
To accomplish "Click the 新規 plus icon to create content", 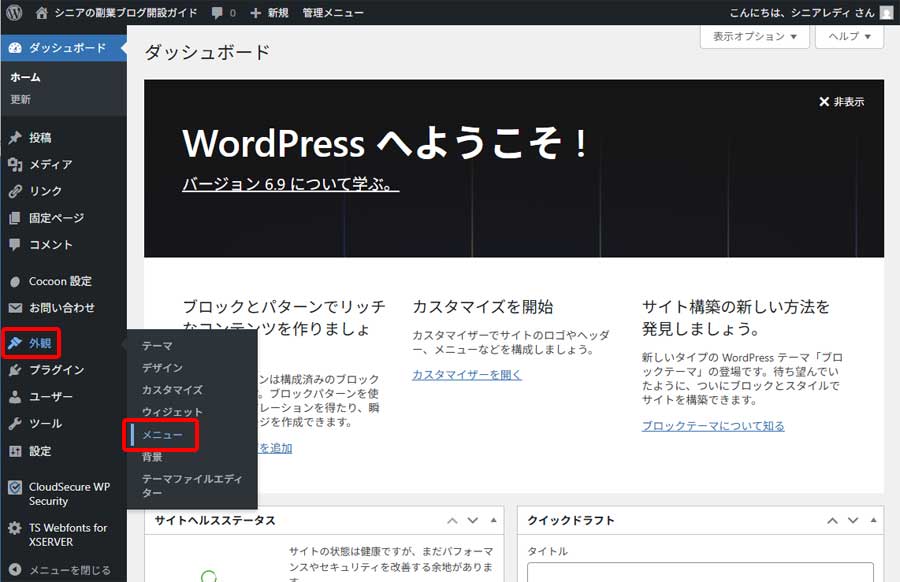I will click(256, 12).
